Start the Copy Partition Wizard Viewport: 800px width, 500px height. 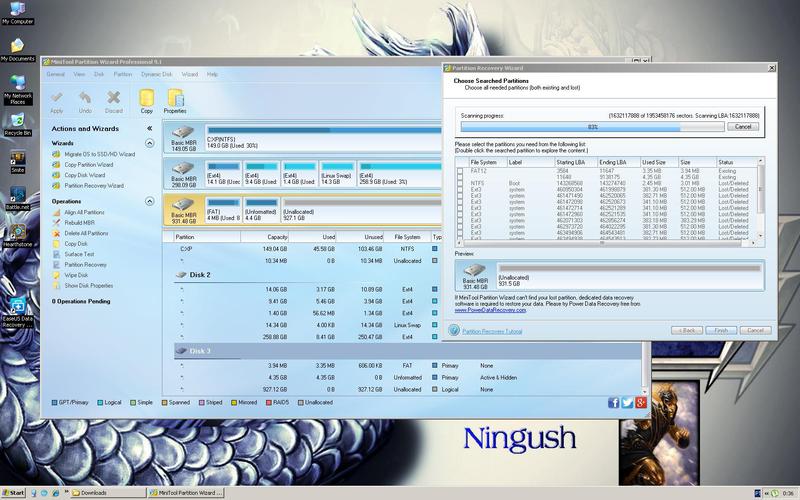point(83,165)
